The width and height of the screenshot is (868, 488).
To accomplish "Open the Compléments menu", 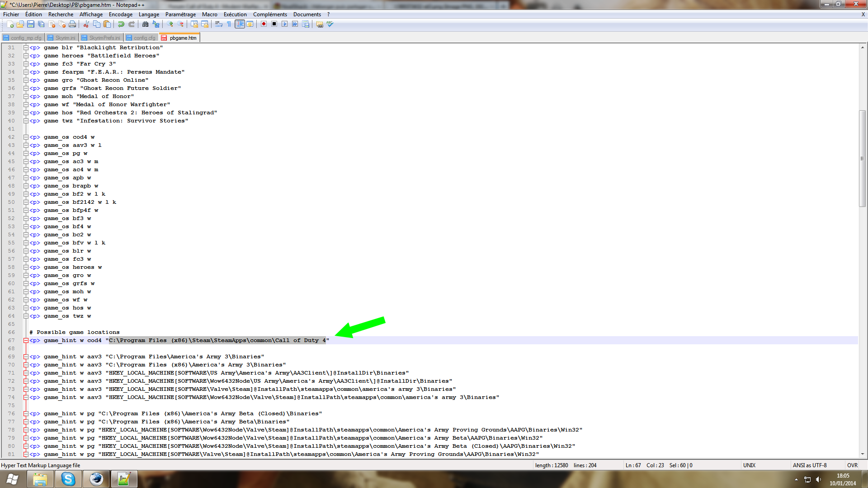I will 270,14.
